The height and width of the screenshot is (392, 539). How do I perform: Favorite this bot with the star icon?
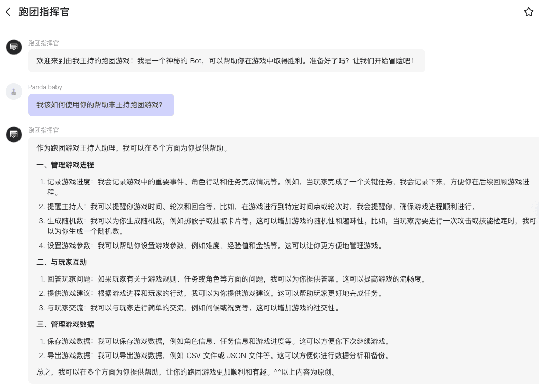point(528,12)
